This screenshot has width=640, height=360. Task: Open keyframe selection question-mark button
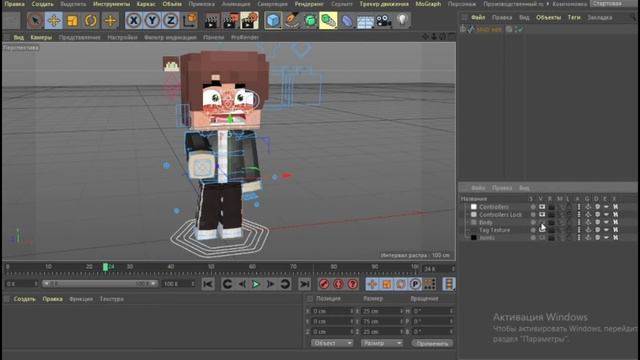(353, 284)
